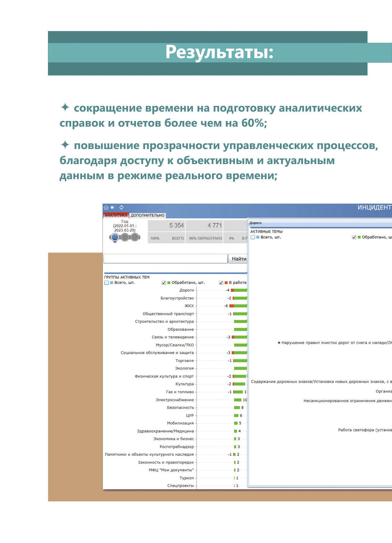Image resolution: width=392 pixels, height=543 pixels.
Task: Click the 4 771 ОБРАБОТАНО counter tile
Action: 204,231
